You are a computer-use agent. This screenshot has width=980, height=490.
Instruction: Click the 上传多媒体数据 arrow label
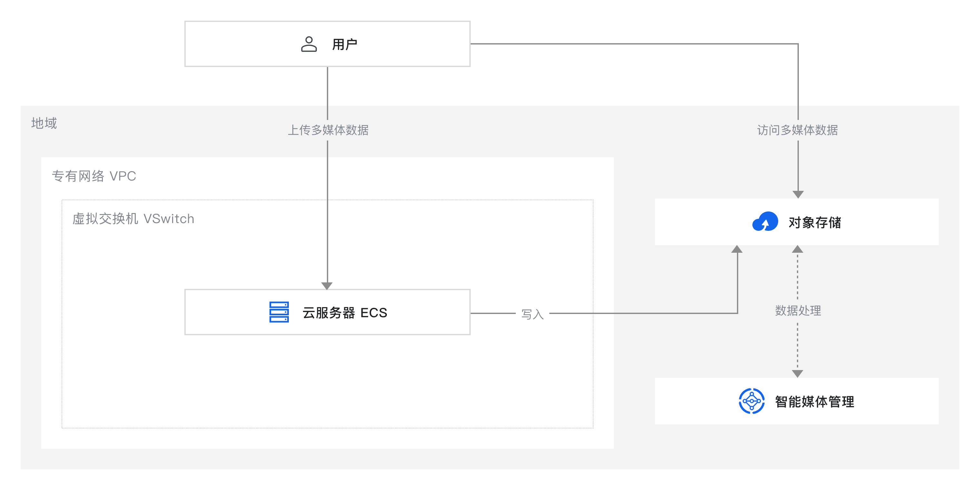[328, 130]
